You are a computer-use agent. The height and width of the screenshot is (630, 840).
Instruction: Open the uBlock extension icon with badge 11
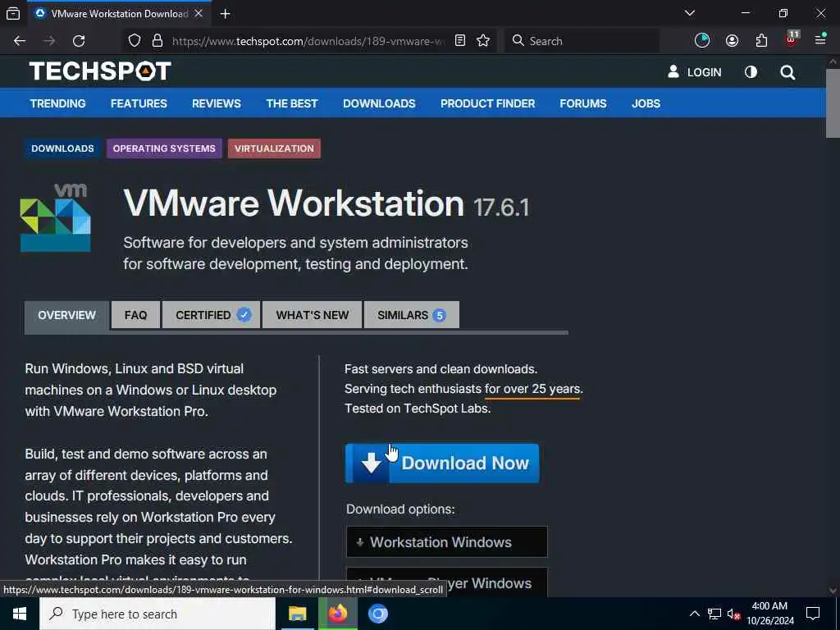tap(792, 39)
